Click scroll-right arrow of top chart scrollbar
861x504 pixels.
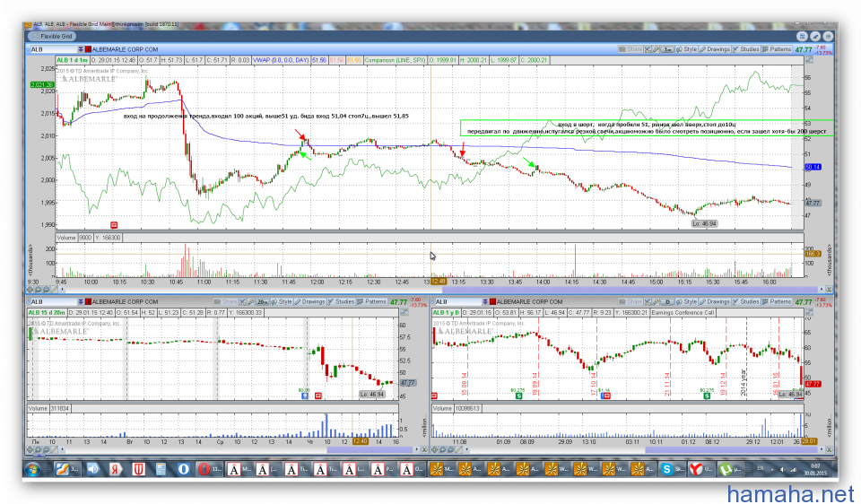click(x=822, y=290)
